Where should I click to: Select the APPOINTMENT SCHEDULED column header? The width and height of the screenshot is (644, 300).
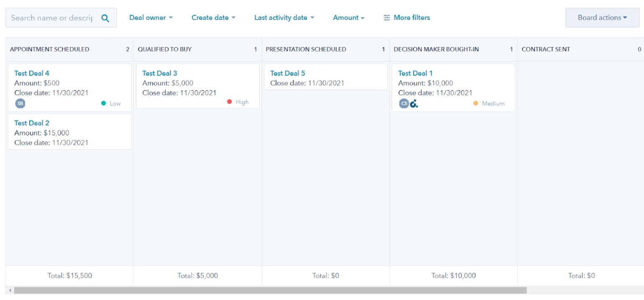49,49
